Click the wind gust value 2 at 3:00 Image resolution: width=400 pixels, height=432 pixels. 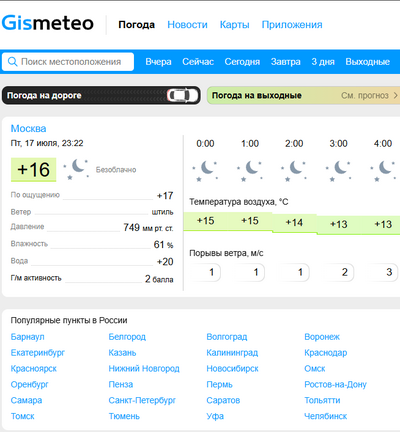click(x=345, y=272)
